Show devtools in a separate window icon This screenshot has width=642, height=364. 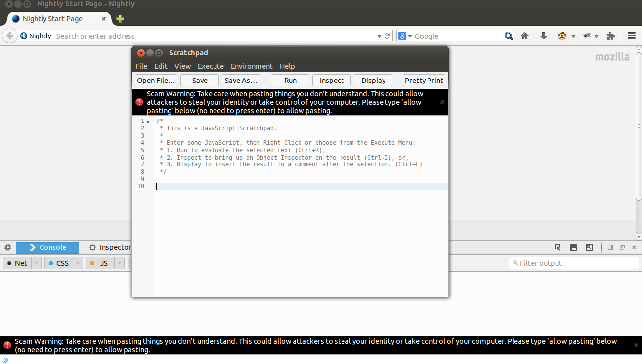pos(622,247)
